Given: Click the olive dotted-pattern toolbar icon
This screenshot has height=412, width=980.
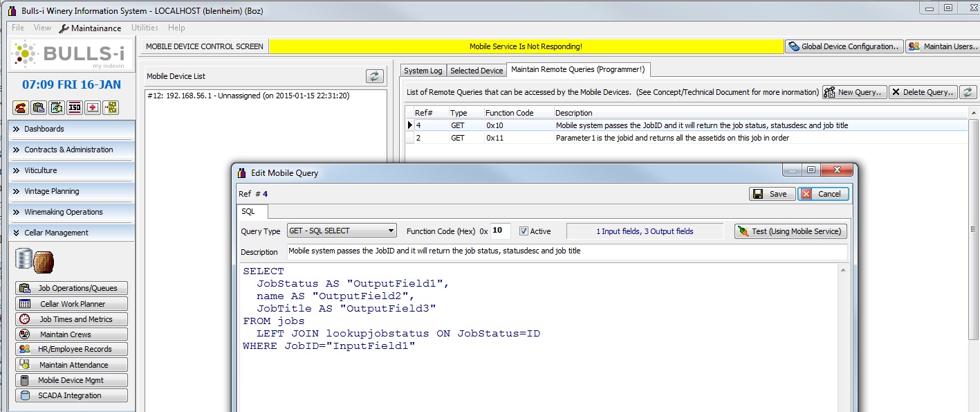Looking at the screenshot, I should click(110, 107).
